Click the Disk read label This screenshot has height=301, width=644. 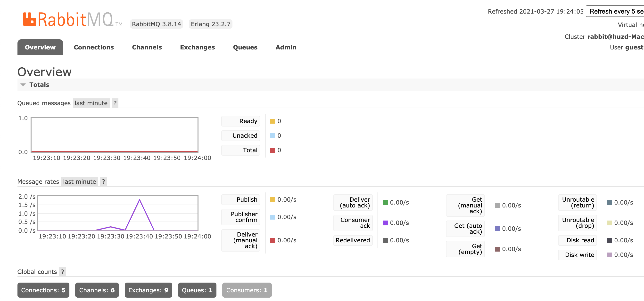tap(578, 240)
